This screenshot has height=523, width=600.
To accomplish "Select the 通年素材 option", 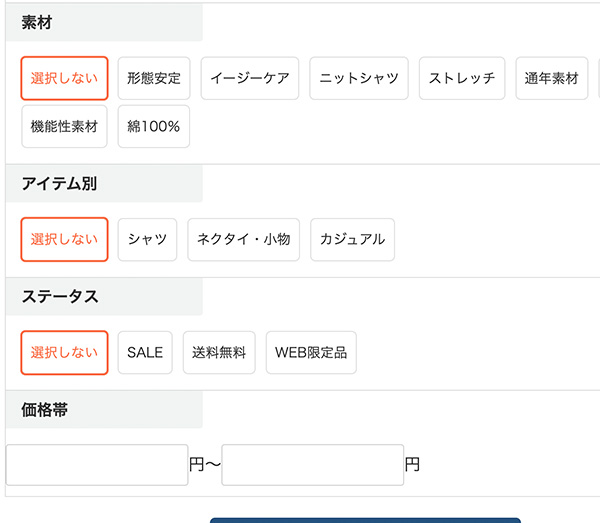I will pos(552,78).
